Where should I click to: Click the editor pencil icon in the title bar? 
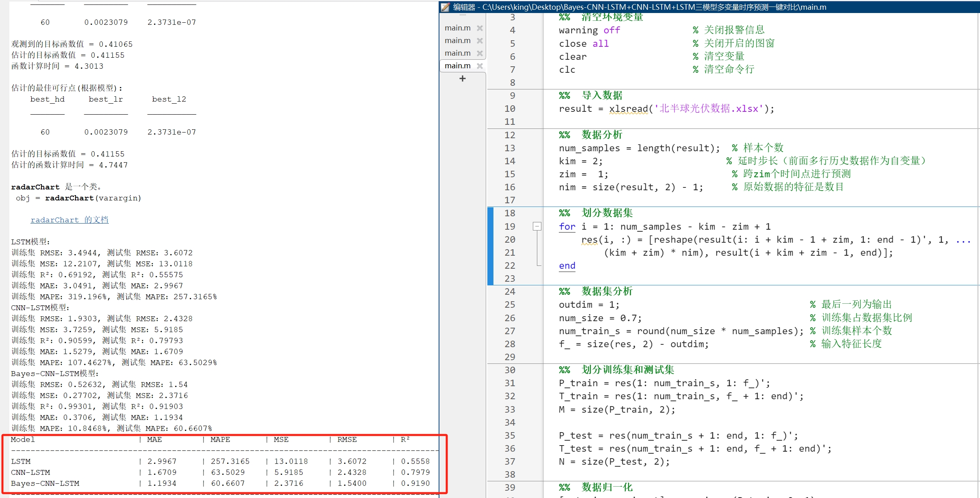(x=446, y=7)
